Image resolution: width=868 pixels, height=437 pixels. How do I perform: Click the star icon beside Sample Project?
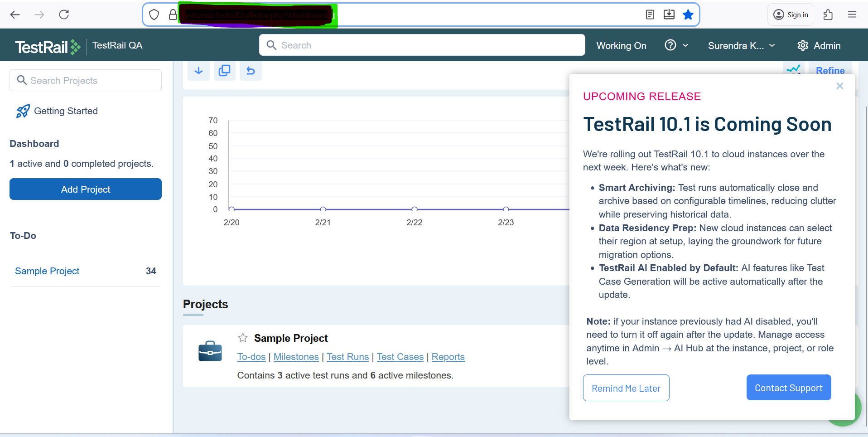coord(243,338)
